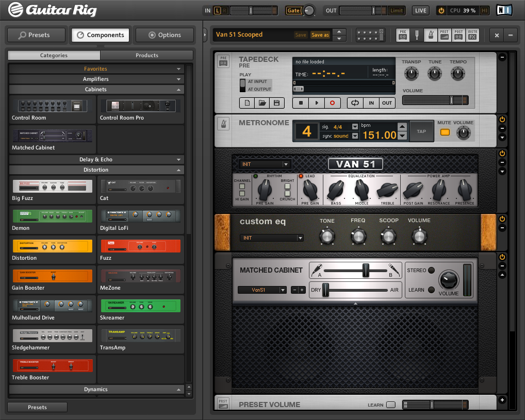Show Tapedeck Pre in rack toolbar
Screen dimensions: 525x420
[403, 35]
